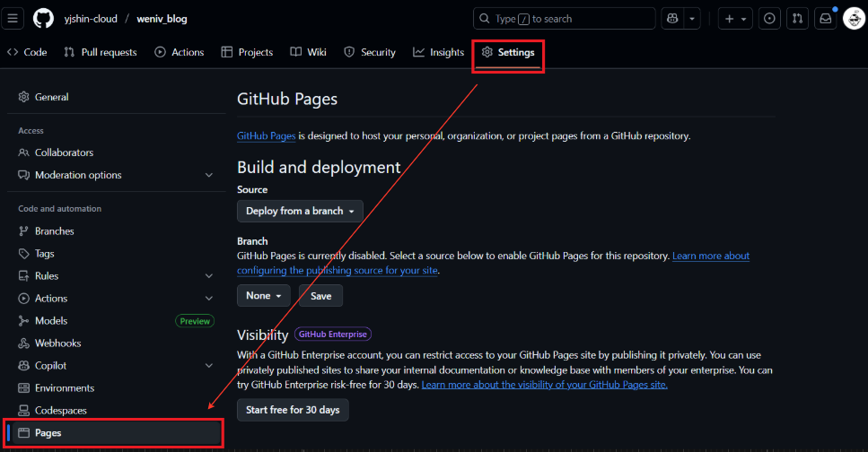
Task: Click the graph icon on Insights tab
Action: pyautogui.click(x=418, y=52)
